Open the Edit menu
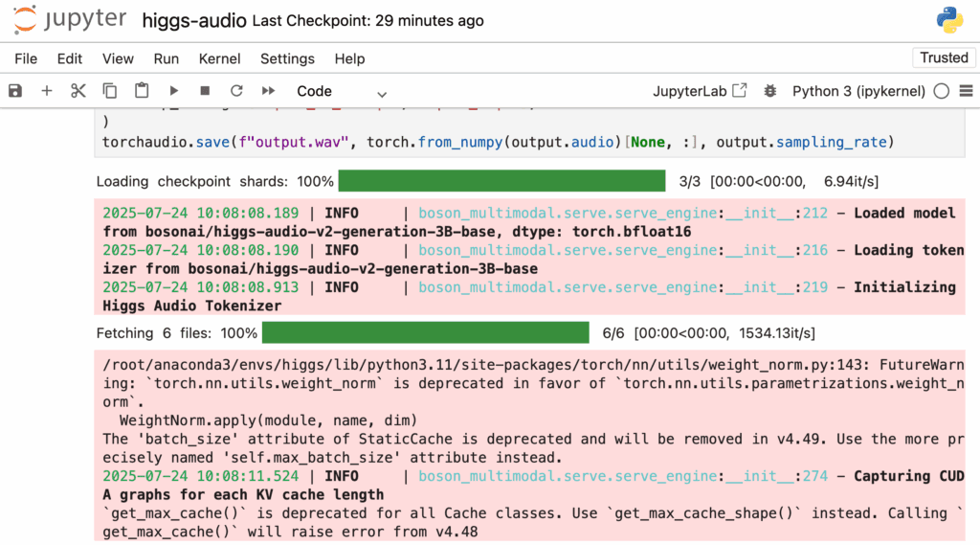The height and width of the screenshot is (545, 980). [x=69, y=58]
